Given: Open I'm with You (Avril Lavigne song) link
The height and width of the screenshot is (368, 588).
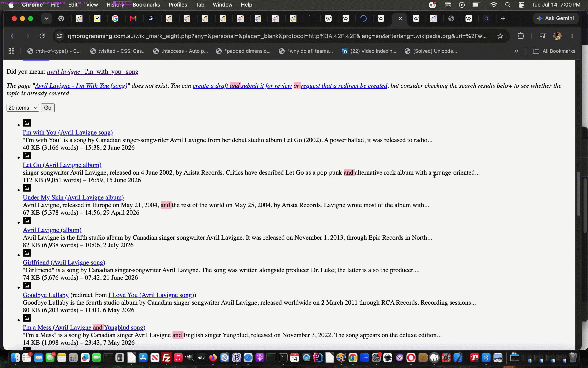Looking at the screenshot, I should pos(68,132).
